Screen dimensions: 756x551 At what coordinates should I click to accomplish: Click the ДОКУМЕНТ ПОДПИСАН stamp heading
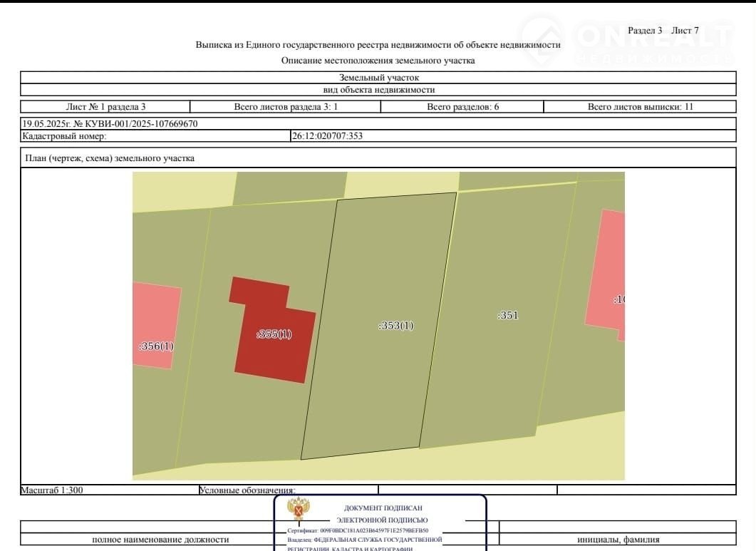pos(377,509)
